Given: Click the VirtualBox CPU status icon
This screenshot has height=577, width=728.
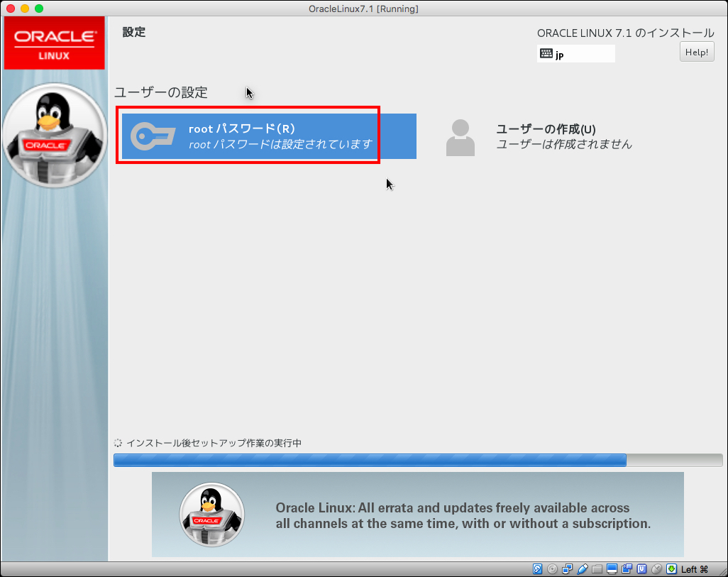Looking at the screenshot, I should 641,569.
